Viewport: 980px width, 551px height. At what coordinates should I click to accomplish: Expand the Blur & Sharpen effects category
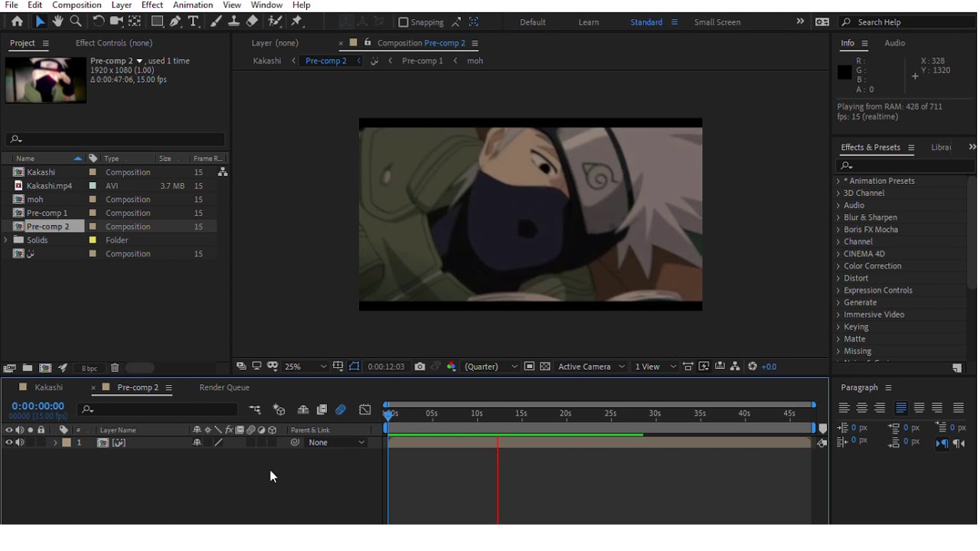pyautogui.click(x=840, y=218)
